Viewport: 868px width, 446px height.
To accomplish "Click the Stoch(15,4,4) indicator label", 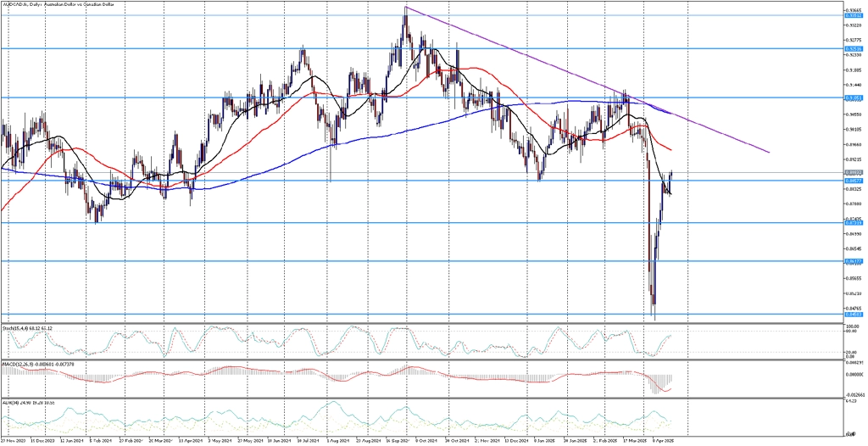I will point(27,328).
